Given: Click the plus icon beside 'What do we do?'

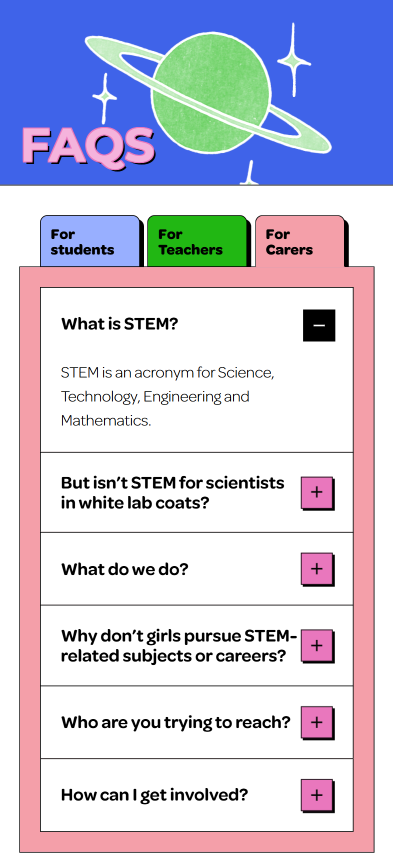Looking at the screenshot, I should (x=317, y=569).
